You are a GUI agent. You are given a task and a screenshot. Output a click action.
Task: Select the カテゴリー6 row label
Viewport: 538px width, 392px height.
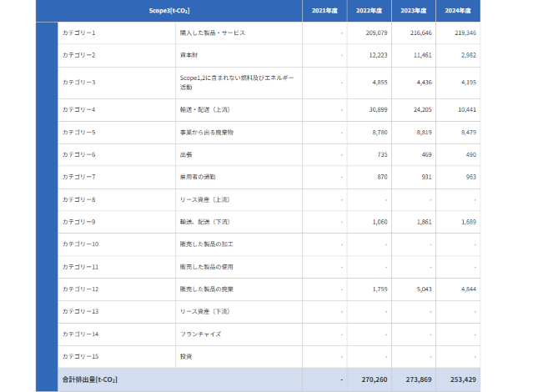coord(79,154)
